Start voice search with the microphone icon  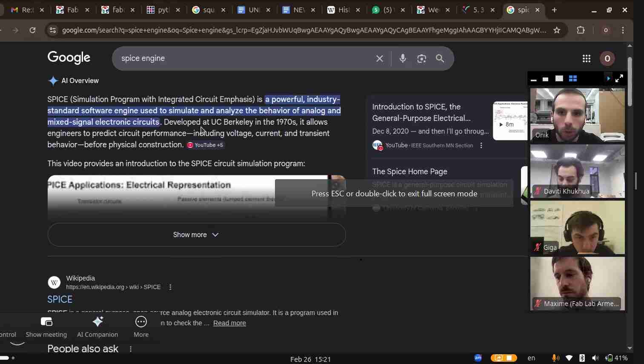click(403, 59)
